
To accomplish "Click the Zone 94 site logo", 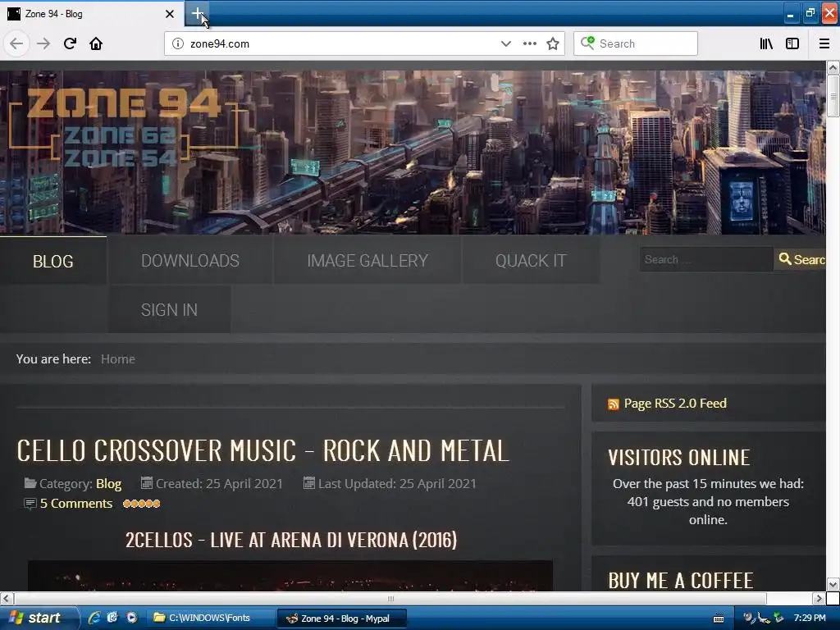I will [x=123, y=126].
